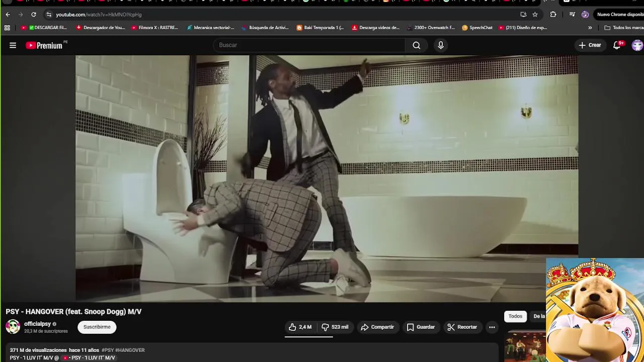Select the Todos filter chip

coord(515,316)
